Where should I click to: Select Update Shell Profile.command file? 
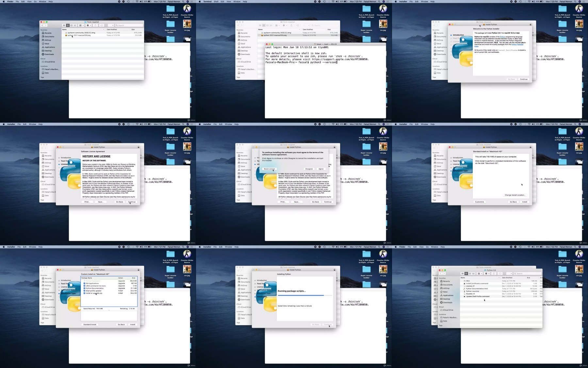(478, 296)
